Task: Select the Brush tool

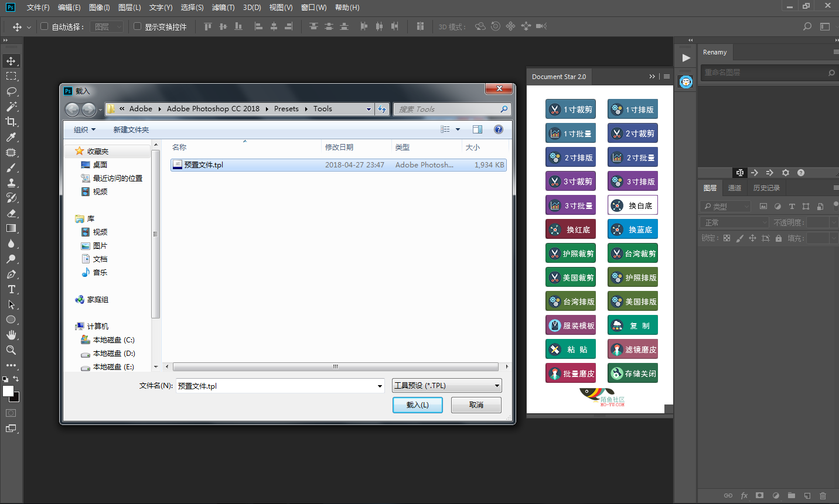Action: click(11, 167)
